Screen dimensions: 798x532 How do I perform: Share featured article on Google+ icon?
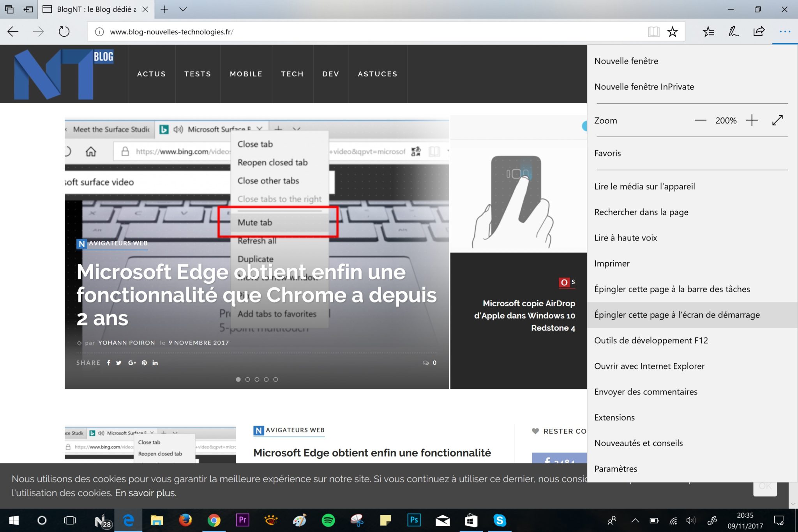tap(132, 363)
